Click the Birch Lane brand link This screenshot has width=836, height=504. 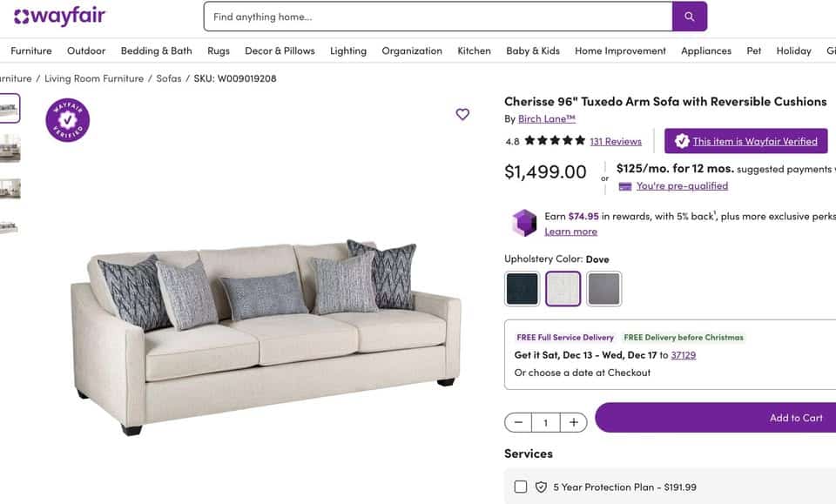(x=547, y=118)
